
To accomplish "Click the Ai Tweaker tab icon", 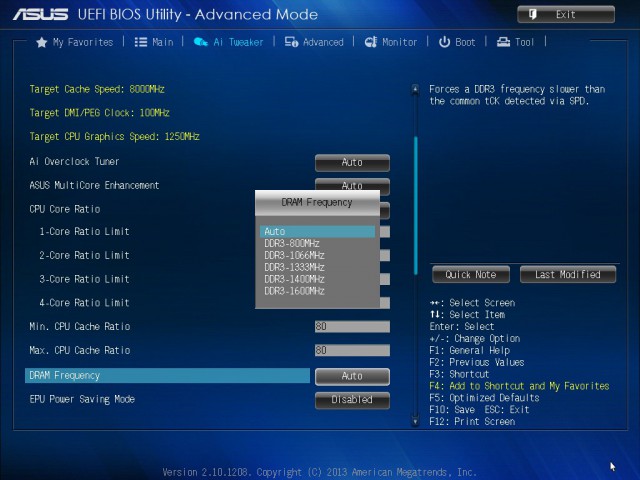I will click(200, 42).
